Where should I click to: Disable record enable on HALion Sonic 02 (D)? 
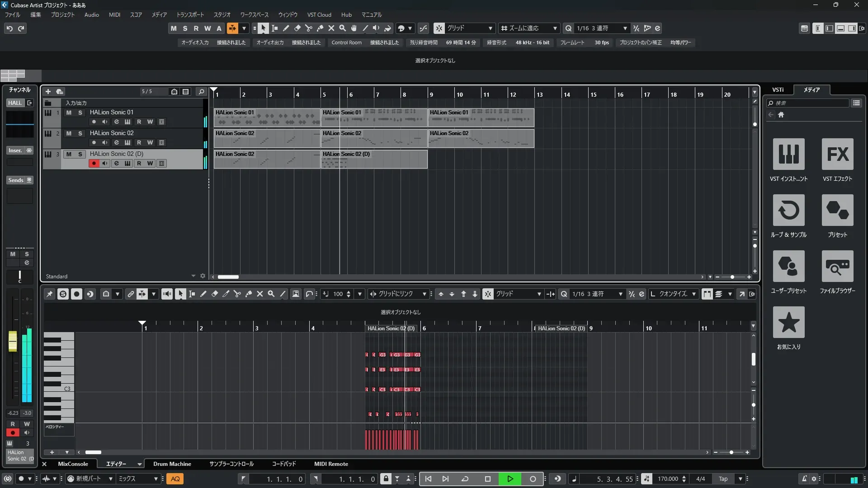(94, 164)
